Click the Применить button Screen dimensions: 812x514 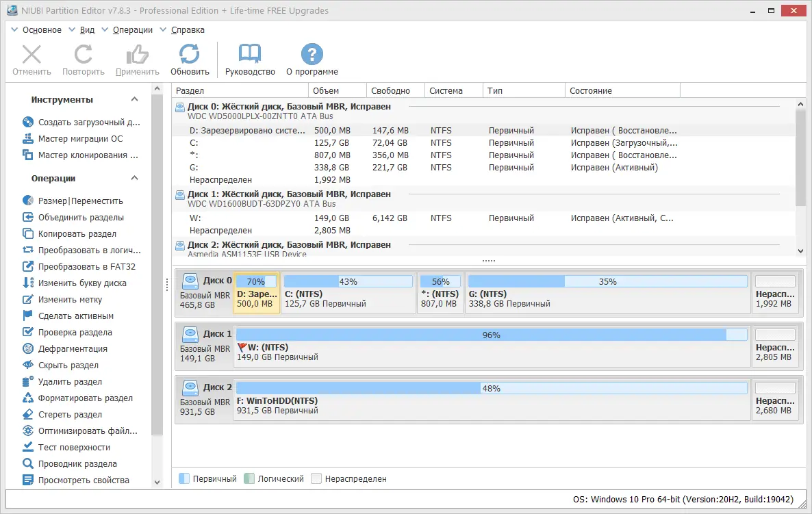136,59
